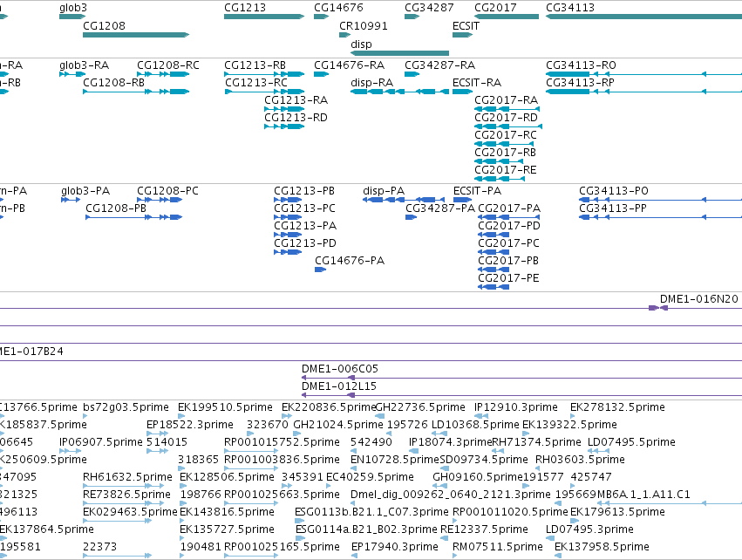The image size is (742, 560).
Task: Select EST RH61632.5prime
Action: tap(128, 477)
